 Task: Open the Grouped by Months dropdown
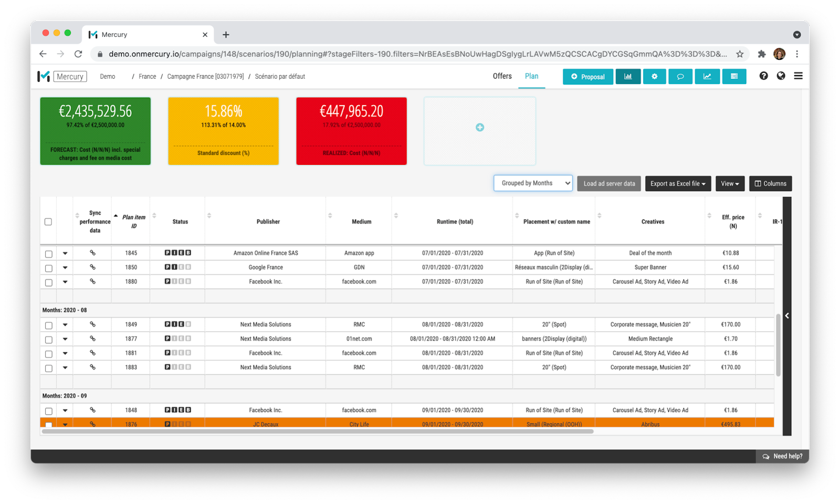coord(532,183)
